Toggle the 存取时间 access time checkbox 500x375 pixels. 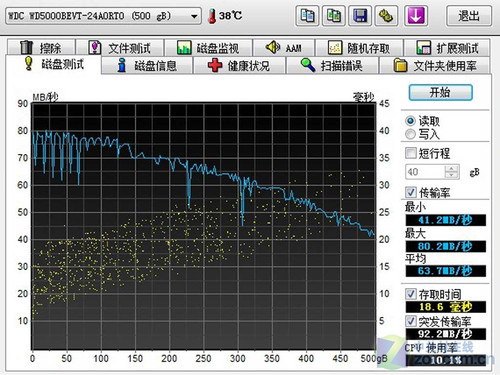411,294
